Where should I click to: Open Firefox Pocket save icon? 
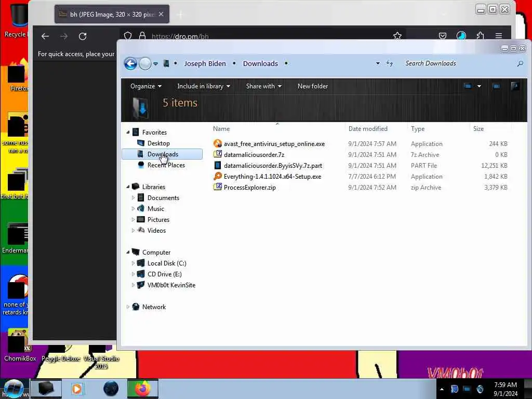pos(443,36)
